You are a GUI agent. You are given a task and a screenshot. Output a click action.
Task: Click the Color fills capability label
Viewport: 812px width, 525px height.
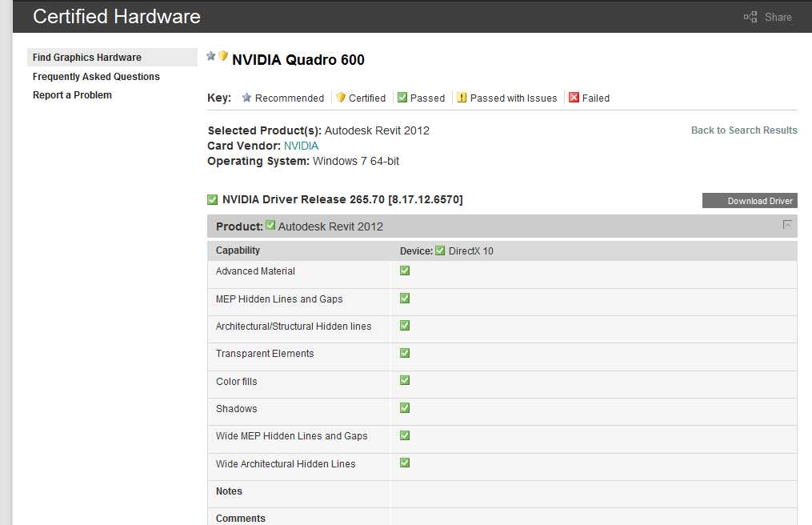[236, 382]
